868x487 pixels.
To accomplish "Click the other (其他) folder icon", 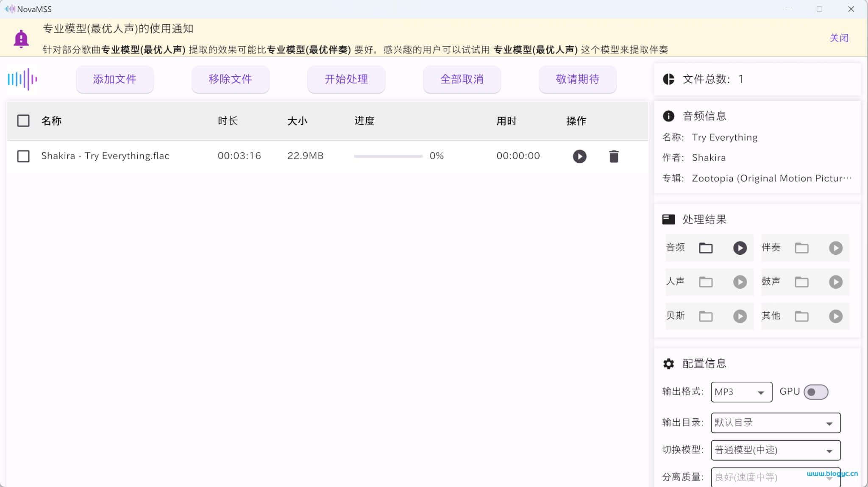I will click(x=801, y=315).
